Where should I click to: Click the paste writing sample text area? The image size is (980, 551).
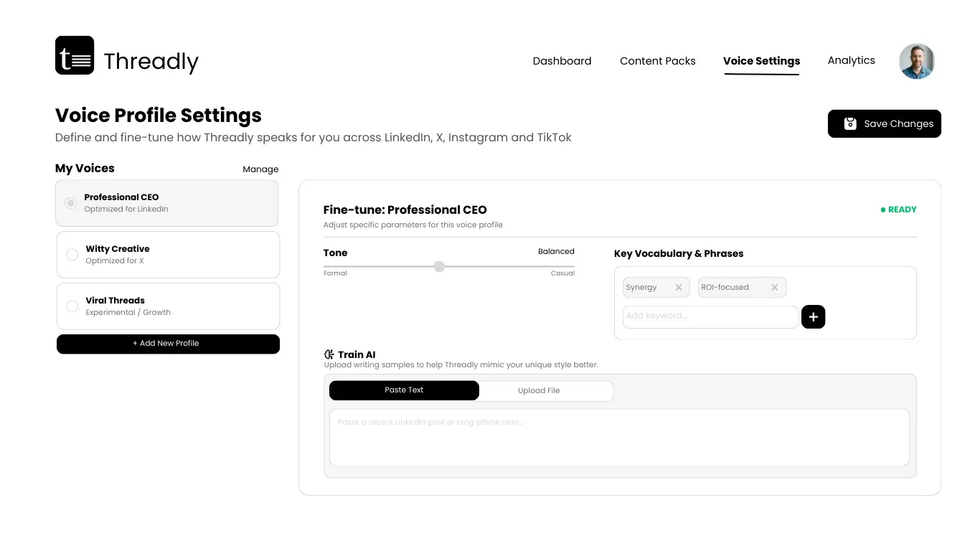point(618,437)
